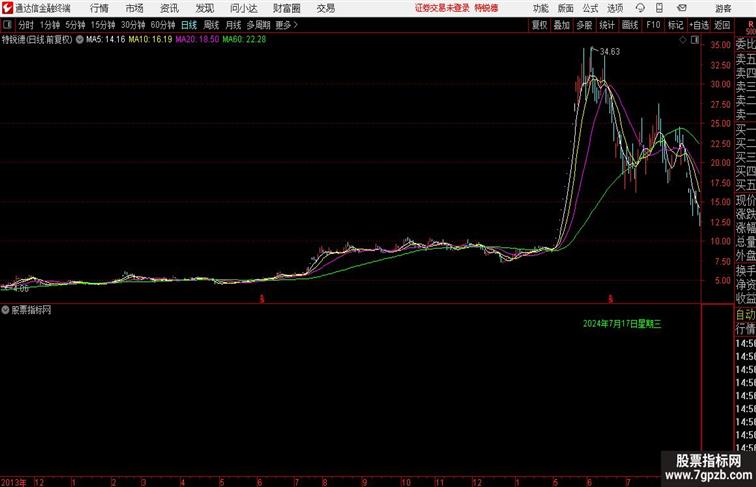The height and width of the screenshot is (487, 756).
Task: Open the 发现 menu
Action: click(204, 8)
